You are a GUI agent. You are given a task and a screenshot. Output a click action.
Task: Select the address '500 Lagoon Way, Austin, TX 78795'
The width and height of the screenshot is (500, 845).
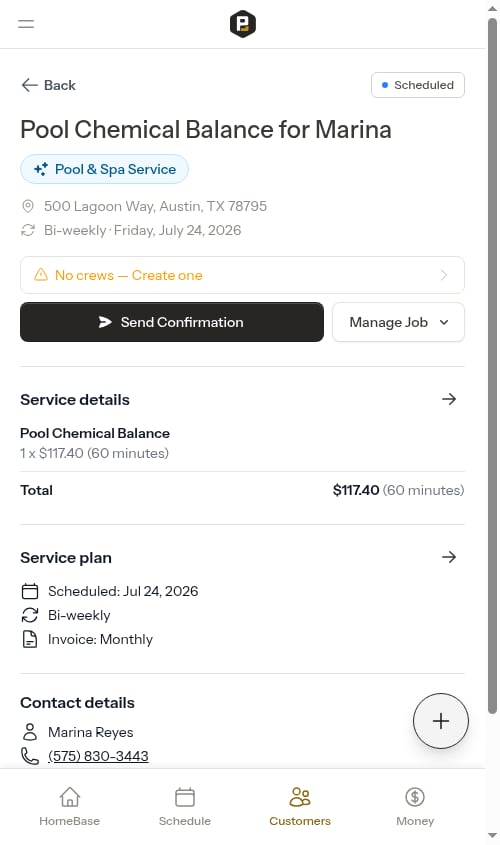[x=155, y=206]
